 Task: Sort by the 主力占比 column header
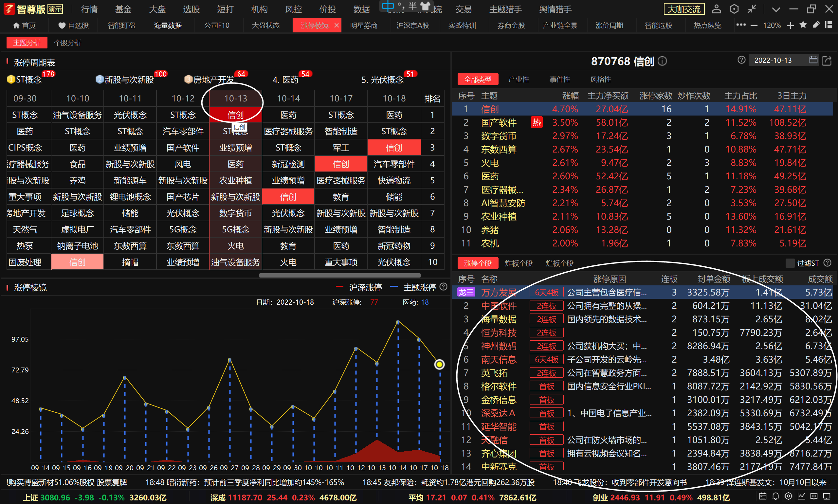[x=740, y=96]
